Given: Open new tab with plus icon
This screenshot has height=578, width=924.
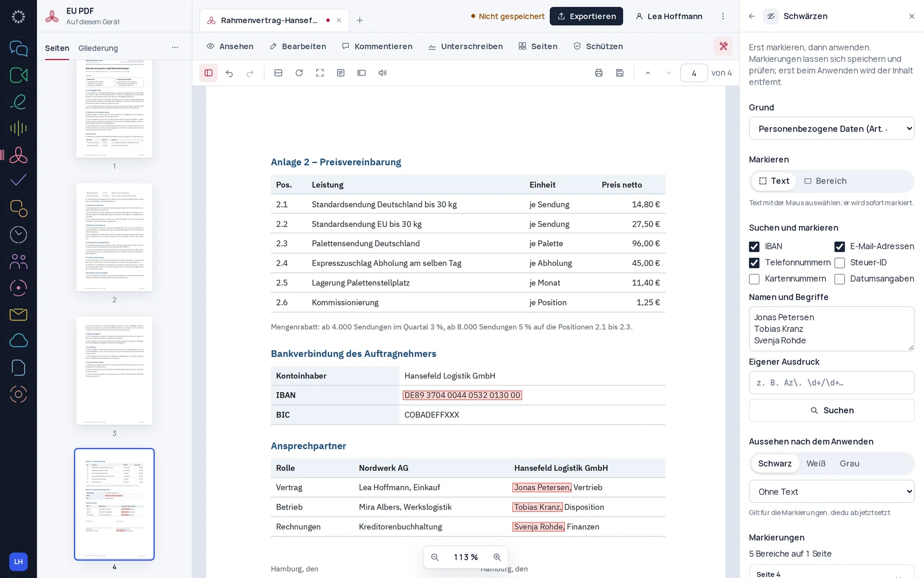Looking at the screenshot, I should click(x=359, y=20).
